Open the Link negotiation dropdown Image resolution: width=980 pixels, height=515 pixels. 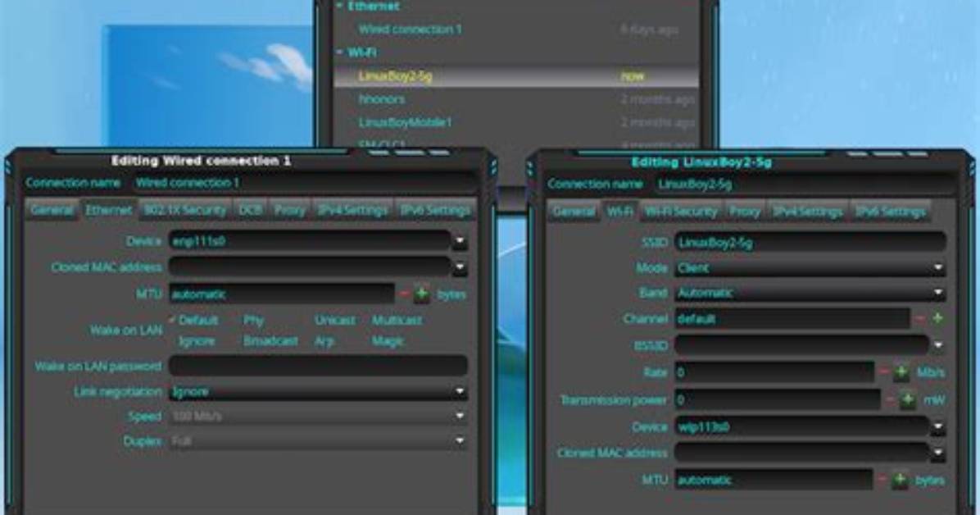coord(318,391)
